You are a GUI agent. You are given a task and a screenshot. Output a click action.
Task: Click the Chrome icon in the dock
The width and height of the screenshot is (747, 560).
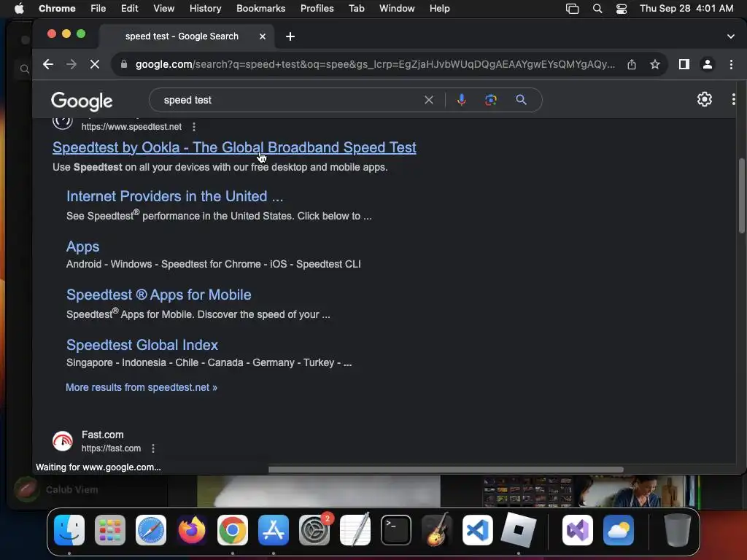[x=233, y=529]
